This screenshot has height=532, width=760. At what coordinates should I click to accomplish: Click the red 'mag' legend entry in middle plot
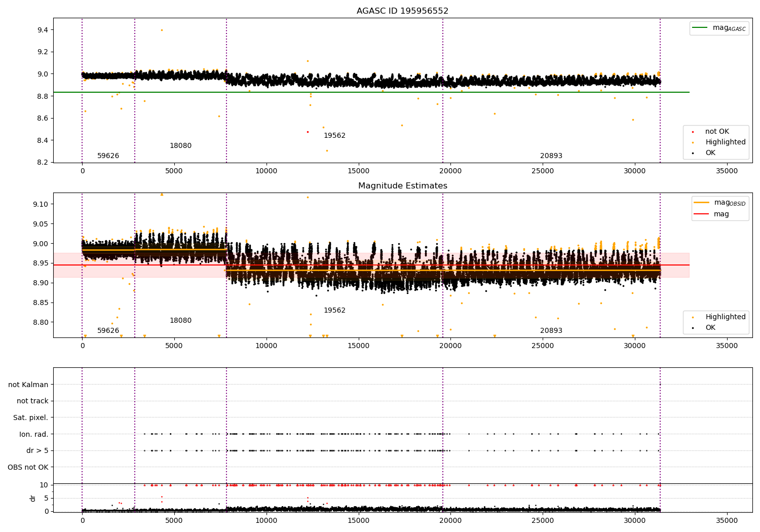pos(721,214)
